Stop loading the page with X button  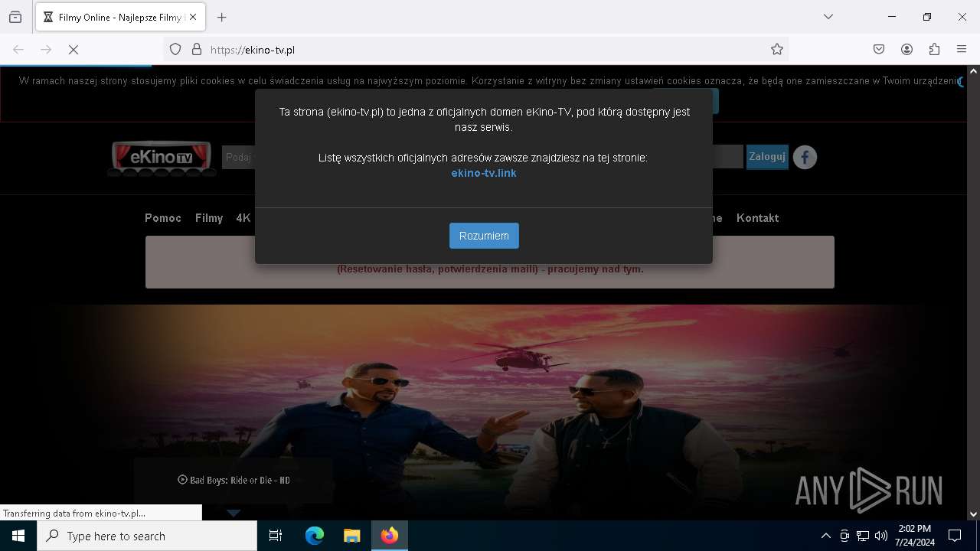pyautogui.click(x=73, y=50)
